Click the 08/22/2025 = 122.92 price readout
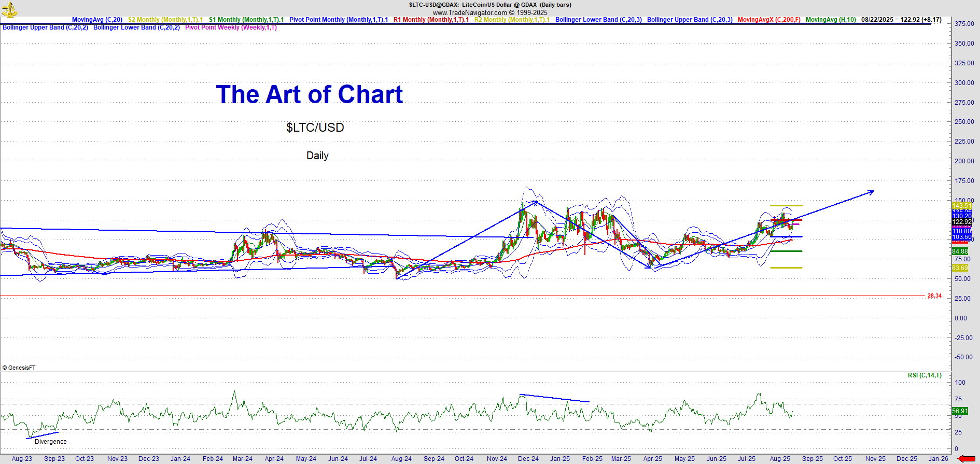Image resolution: width=980 pixels, height=464 pixels. (901, 20)
